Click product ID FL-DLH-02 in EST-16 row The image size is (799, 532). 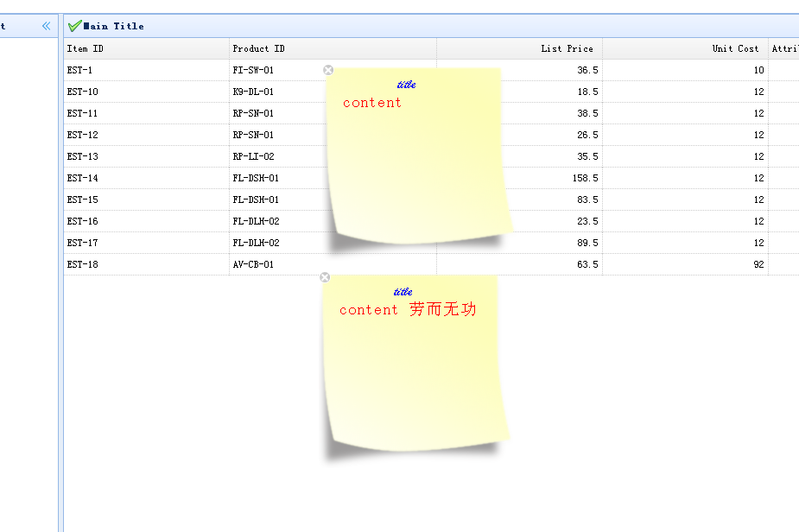pos(256,221)
